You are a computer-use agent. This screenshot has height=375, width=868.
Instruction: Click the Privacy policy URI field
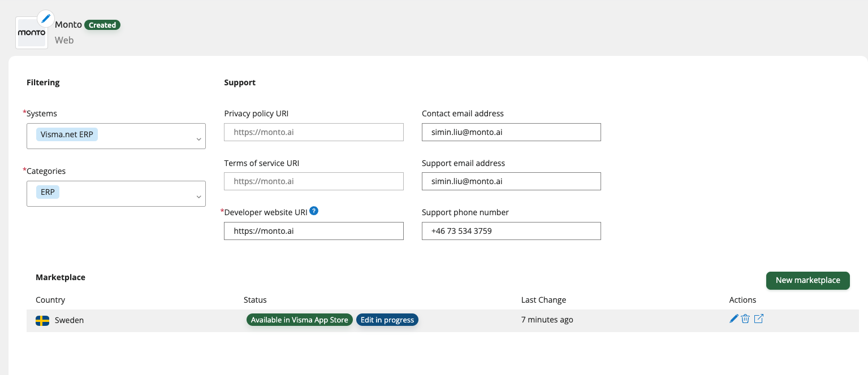314,132
